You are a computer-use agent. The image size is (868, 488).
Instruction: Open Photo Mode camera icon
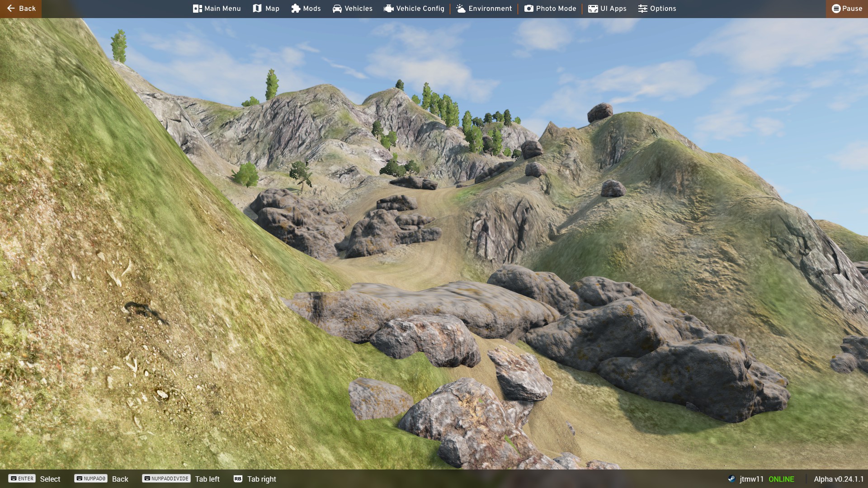[528, 9]
